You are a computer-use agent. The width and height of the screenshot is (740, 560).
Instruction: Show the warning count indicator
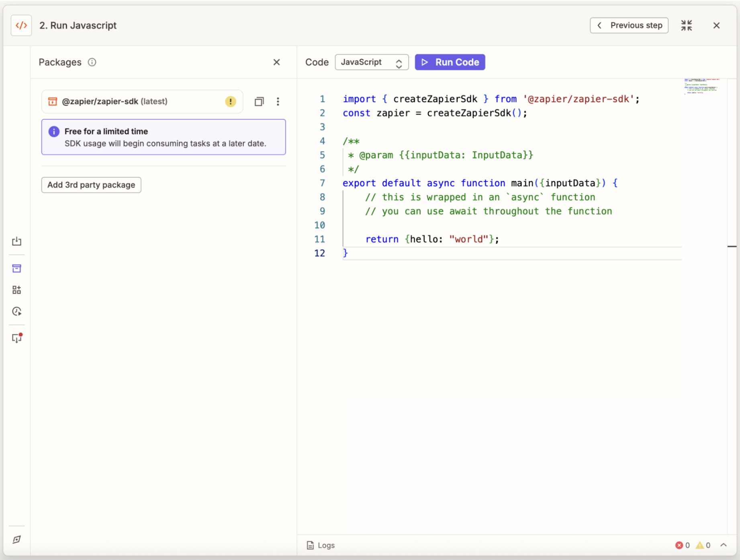click(x=703, y=545)
